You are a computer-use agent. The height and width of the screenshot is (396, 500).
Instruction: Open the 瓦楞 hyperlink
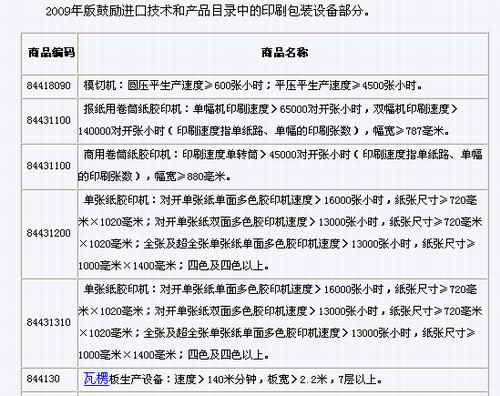96,379
